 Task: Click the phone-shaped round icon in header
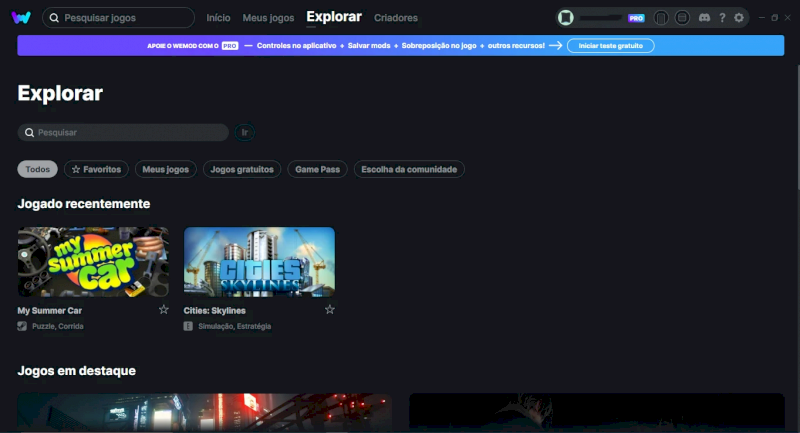pos(661,18)
